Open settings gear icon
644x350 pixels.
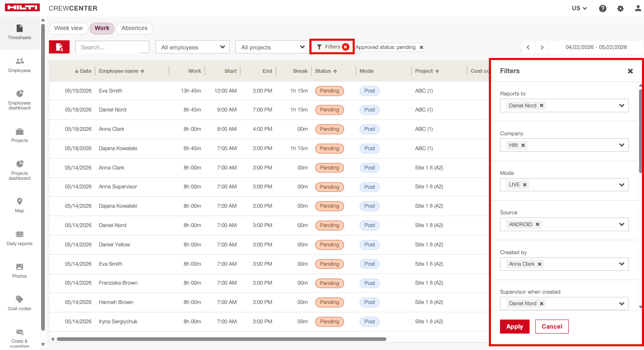(x=621, y=9)
